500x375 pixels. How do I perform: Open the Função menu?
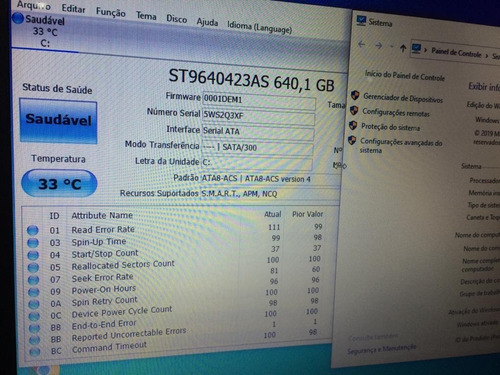pyautogui.click(x=111, y=12)
